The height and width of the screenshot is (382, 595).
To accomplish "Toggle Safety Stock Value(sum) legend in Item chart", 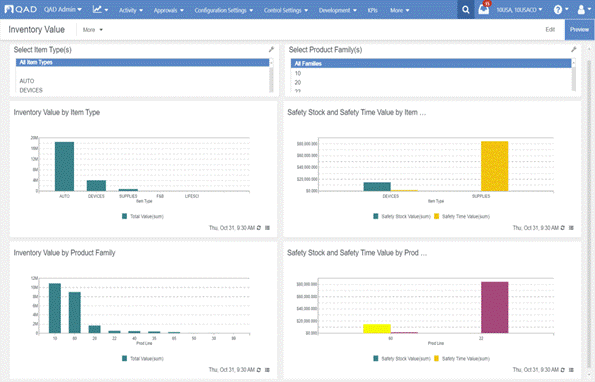I will (x=402, y=216).
